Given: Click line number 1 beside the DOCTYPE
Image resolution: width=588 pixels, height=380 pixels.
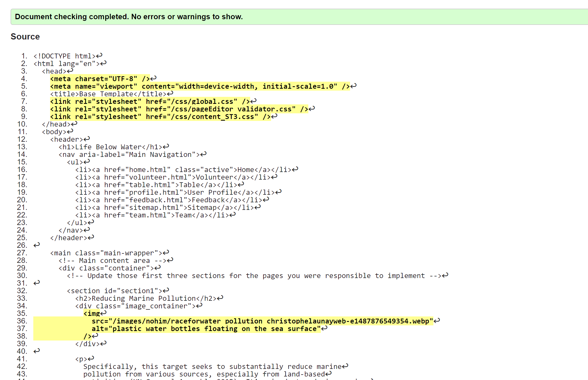Looking at the screenshot, I should pos(24,56).
